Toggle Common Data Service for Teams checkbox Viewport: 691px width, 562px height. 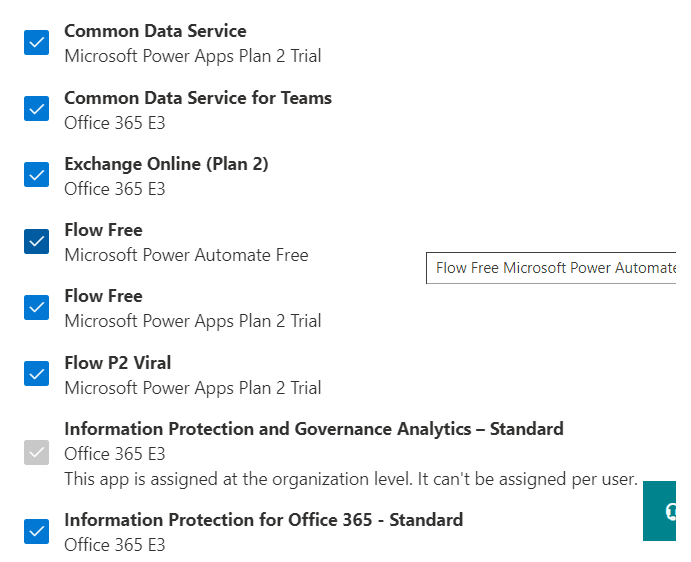pyautogui.click(x=37, y=109)
